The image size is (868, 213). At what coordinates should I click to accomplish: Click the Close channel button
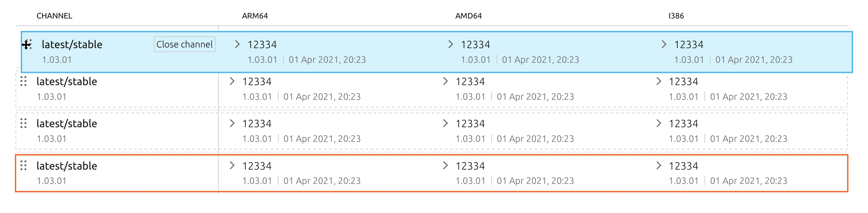coord(184,44)
